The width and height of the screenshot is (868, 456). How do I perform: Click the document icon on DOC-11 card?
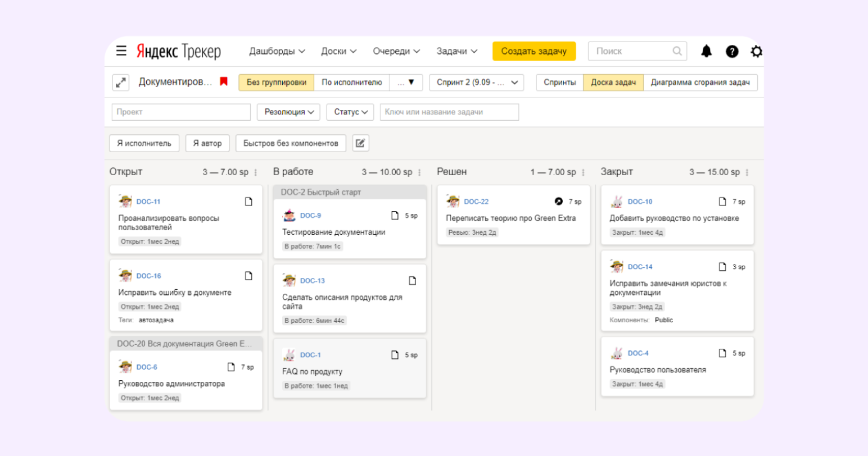pyautogui.click(x=248, y=202)
